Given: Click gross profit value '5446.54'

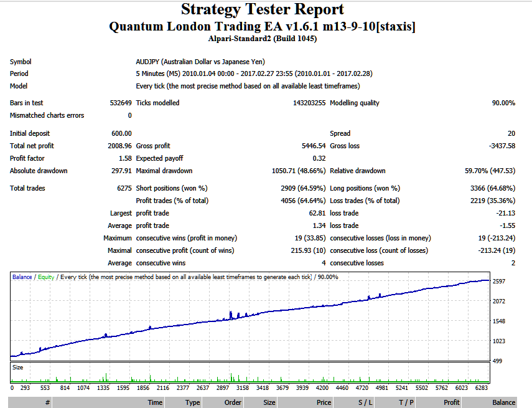Looking at the screenshot, I should pyautogui.click(x=314, y=146).
